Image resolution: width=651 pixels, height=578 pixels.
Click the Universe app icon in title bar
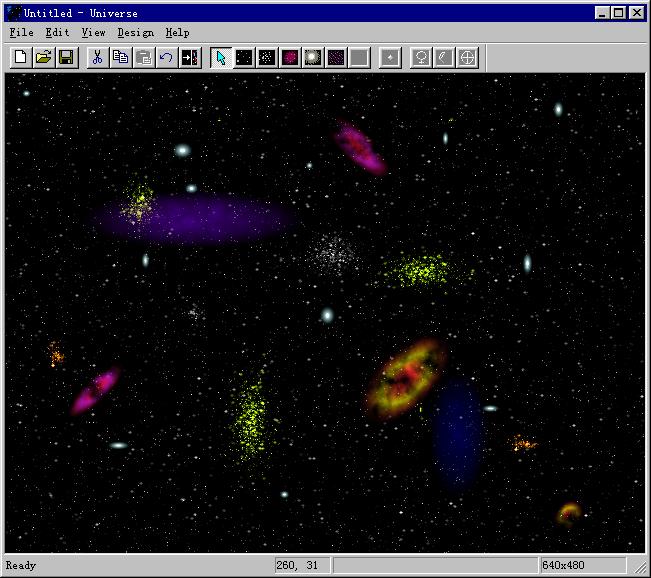coord(13,13)
